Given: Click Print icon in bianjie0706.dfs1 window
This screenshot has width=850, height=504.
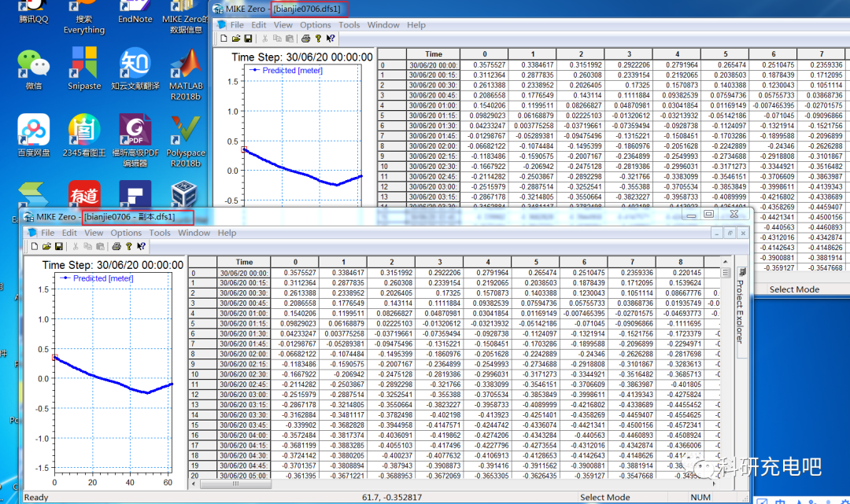Looking at the screenshot, I should [305, 39].
